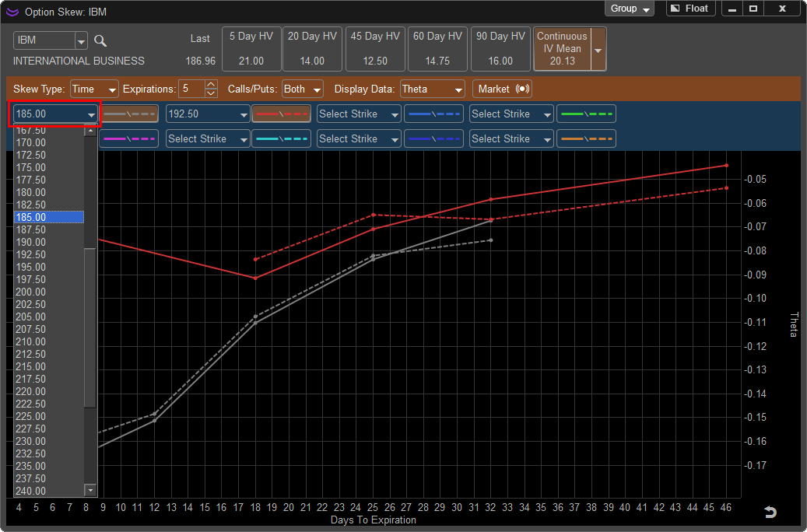Click the Option Skew app logo icon
Screen dimensions: 807x532
click(x=12, y=12)
